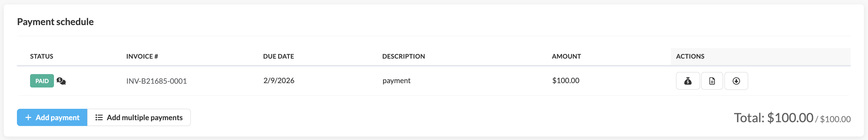The height and width of the screenshot is (140, 868).
Task: Click the DUE DATE column header
Action: pos(278,56)
